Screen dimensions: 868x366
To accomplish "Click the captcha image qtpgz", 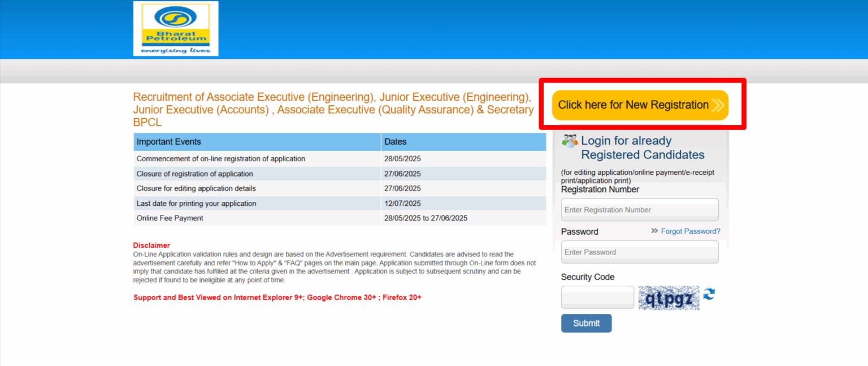I will coord(669,297).
